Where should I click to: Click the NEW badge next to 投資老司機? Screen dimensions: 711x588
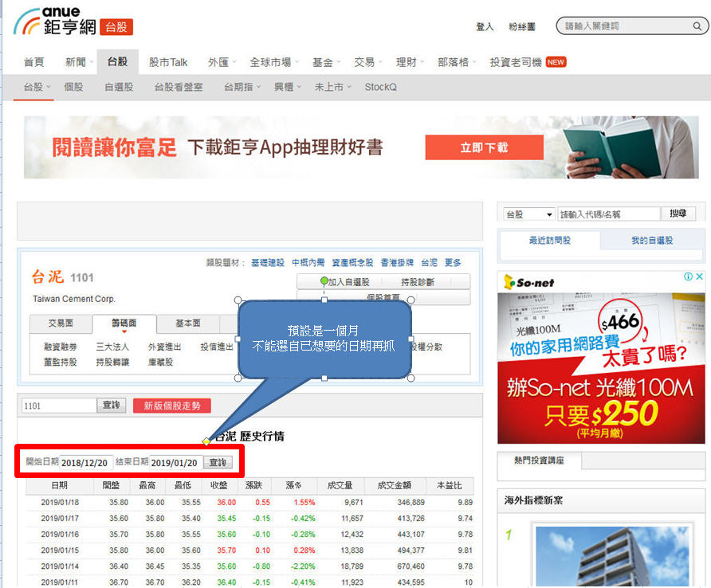click(556, 62)
